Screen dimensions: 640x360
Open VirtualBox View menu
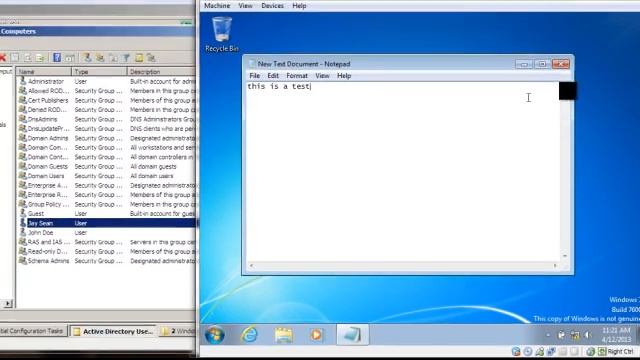click(245, 6)
